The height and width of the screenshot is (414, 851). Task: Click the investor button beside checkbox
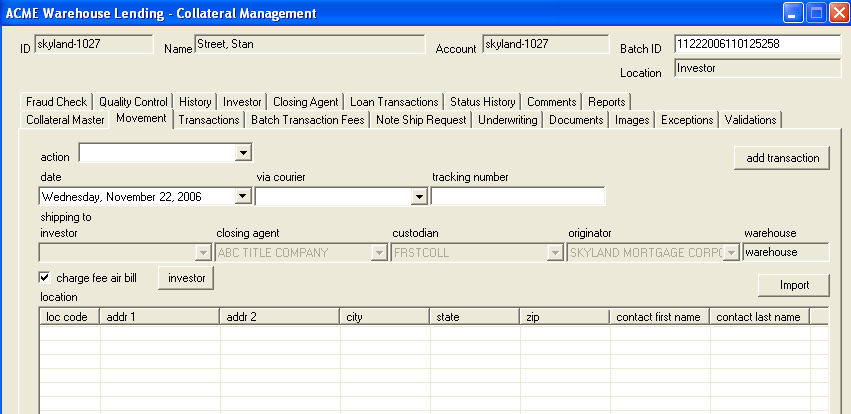(x=186, y=278)
